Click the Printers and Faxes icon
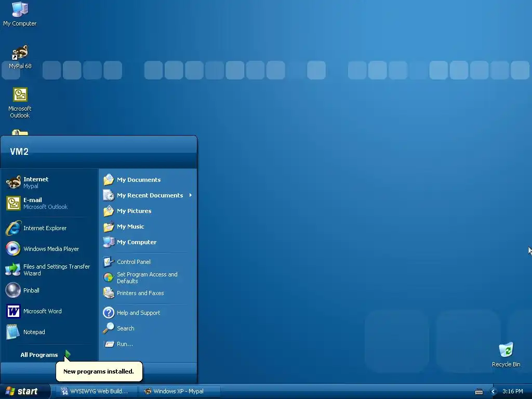Image resolution: width=532 pixels, height=399 pixels. click(x=109, y=293)
